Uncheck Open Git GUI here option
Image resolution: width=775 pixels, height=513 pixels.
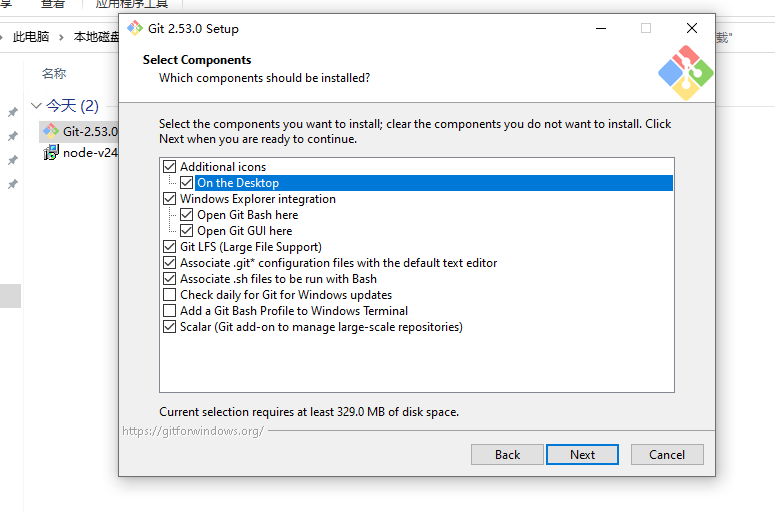pos(187,231)
